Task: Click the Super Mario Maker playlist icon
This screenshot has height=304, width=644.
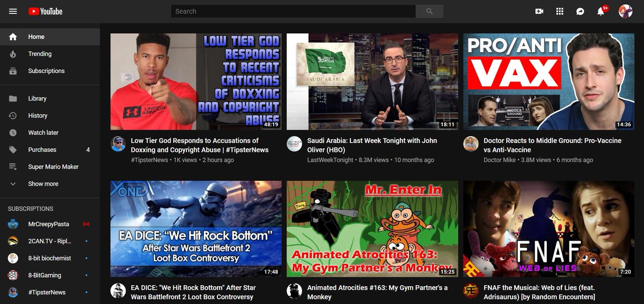Action: pyautogui.click(x=13, y=167)
